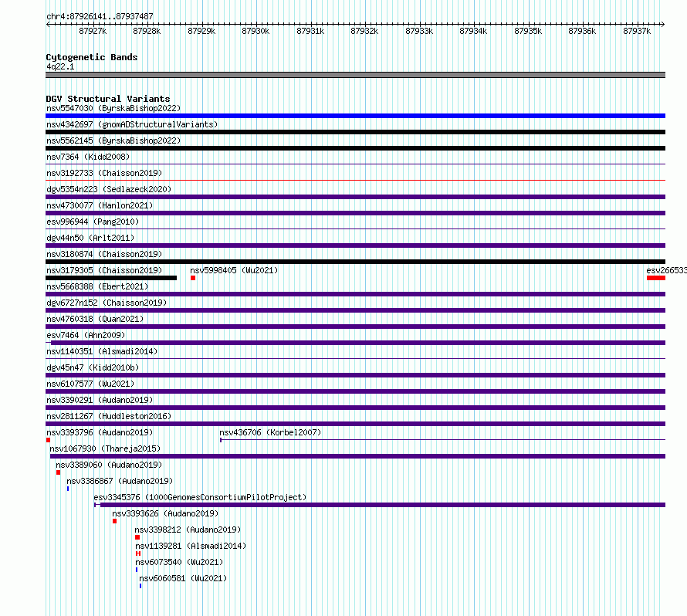687x616 pixels.
Task: Click nsv3386867 (Audano2019) label
Action: 120,481
